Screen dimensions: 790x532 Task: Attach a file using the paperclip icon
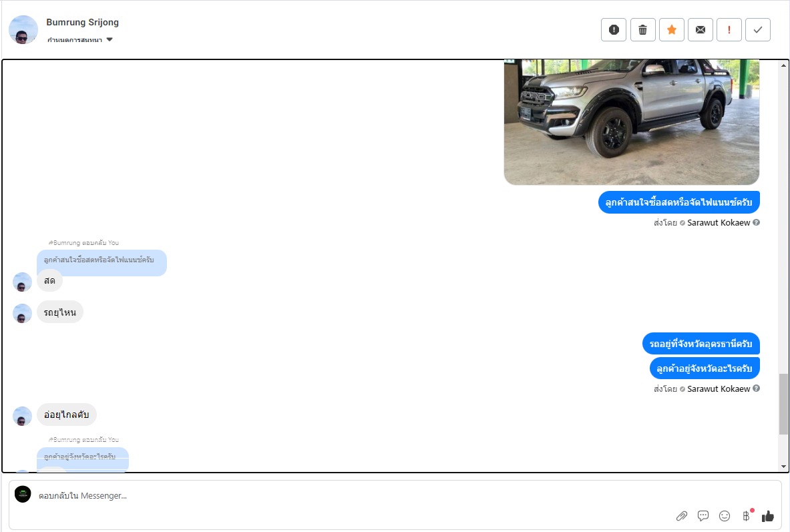tap(682, 515)
